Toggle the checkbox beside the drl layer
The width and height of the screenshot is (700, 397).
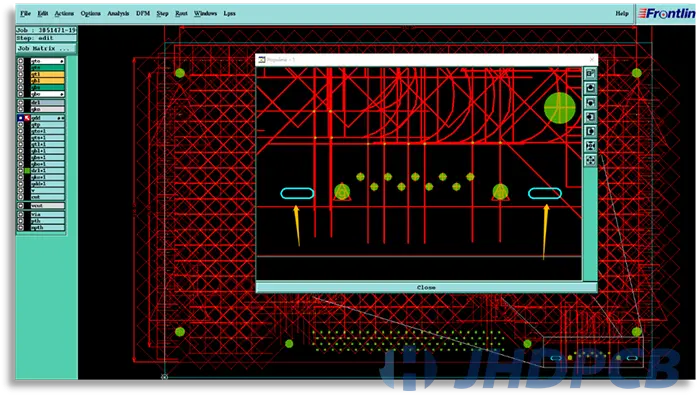tap(21, 103)
